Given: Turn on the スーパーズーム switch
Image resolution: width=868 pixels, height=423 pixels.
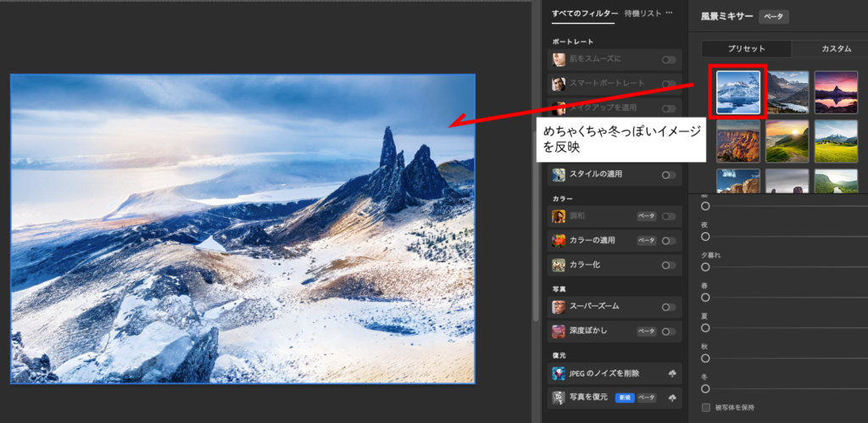Looking at the screenshot, I should (669, 307).
